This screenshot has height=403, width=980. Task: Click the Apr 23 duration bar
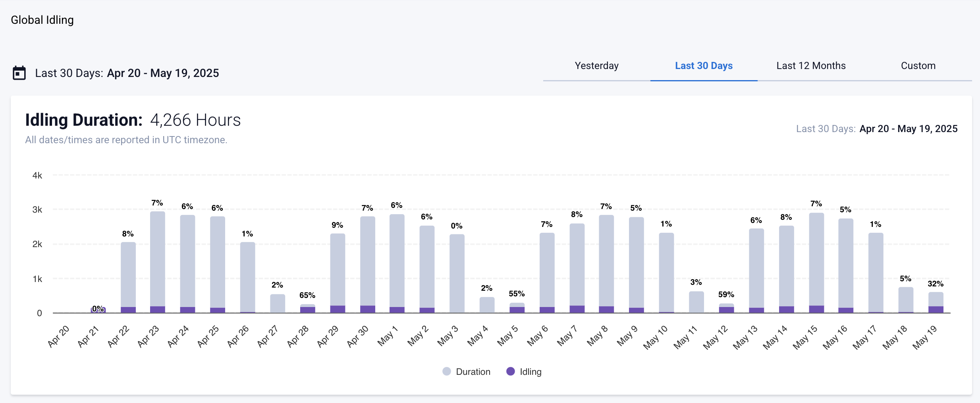point(158,258)
